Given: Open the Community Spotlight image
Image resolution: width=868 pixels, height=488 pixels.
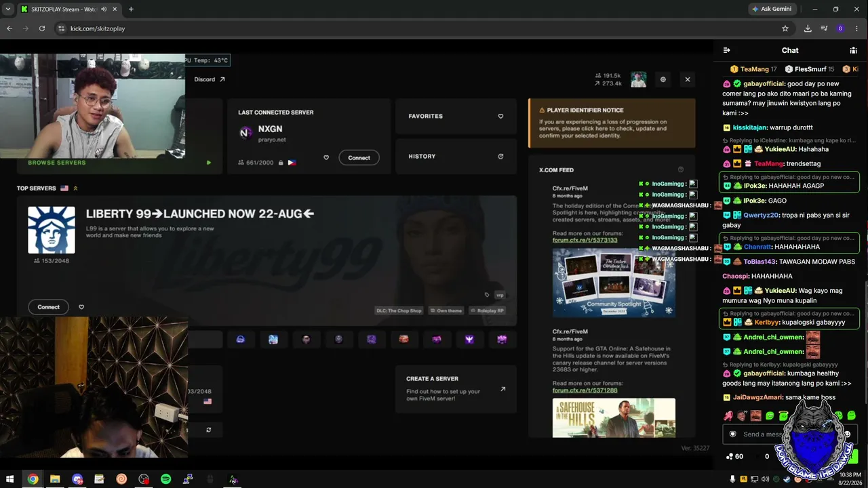Looking at the screenshot, I should click(x=614, y=283).
